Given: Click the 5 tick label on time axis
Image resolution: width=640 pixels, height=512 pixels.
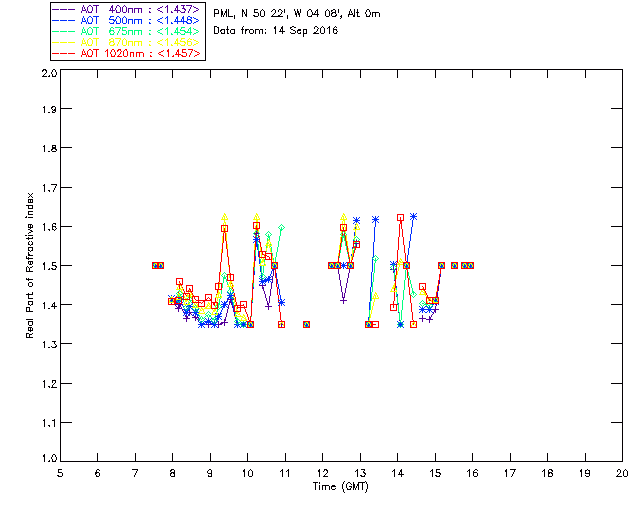Looking at the screenshot, I should coord(60,474).
